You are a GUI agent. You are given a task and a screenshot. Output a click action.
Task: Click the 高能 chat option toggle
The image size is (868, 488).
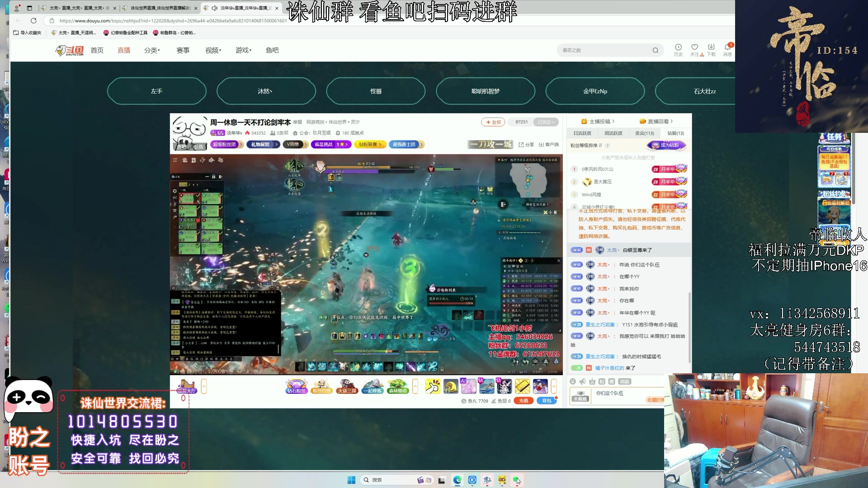click(x=624, y=381)
